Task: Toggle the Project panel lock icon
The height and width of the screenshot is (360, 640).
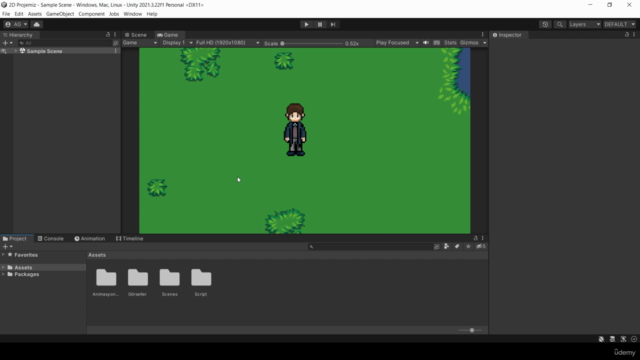Action: point(475,238)
